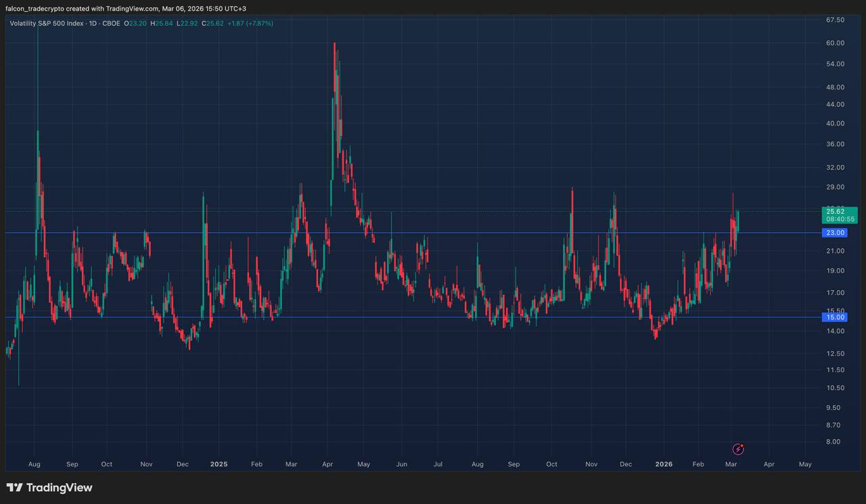Click the 8.00 level on the price scale
Screen dimensions: 866x504
[833, 442]
